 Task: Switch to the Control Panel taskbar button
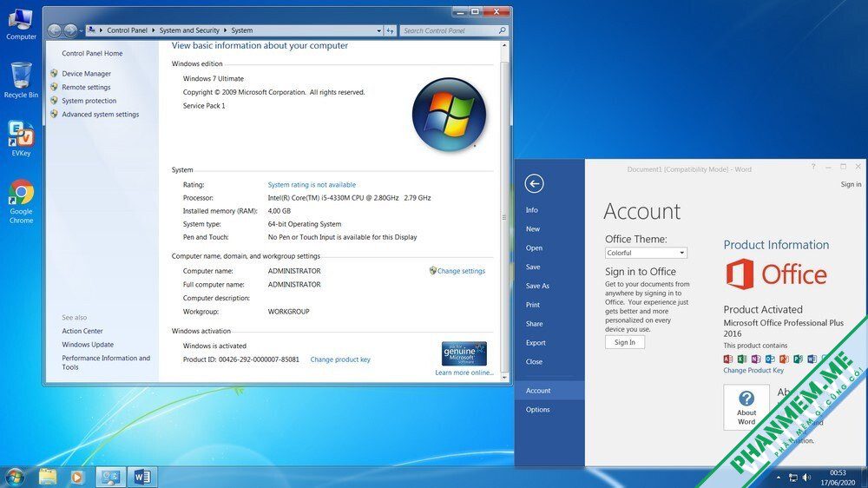point(110,477)
